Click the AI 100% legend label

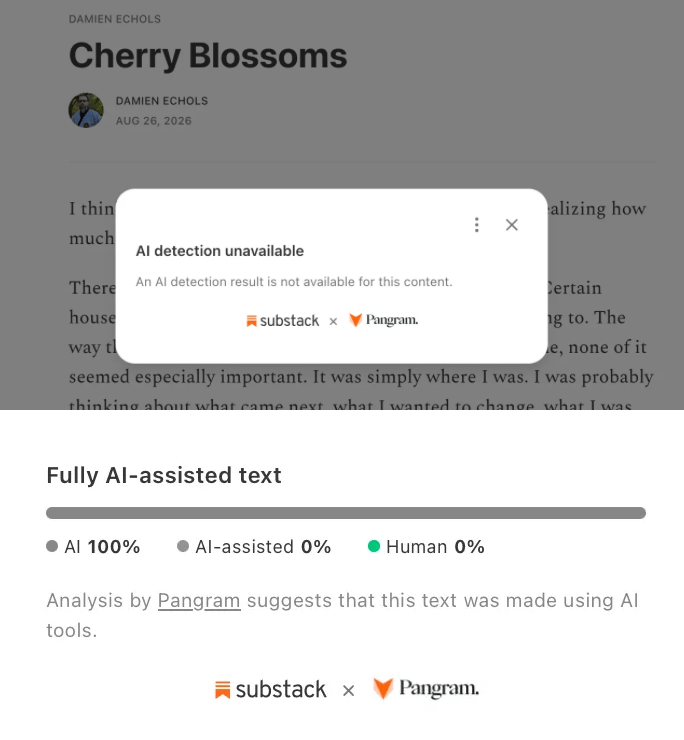tap(102, 547)
